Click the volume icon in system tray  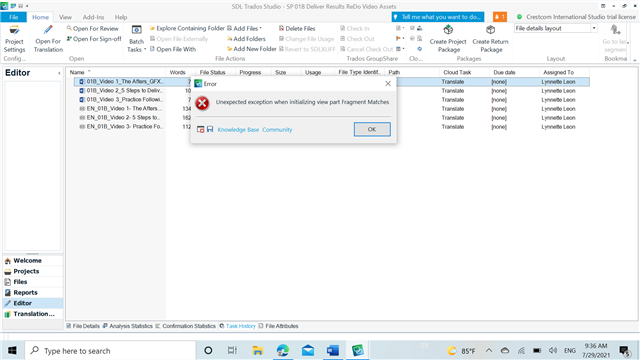click(553, 351)
